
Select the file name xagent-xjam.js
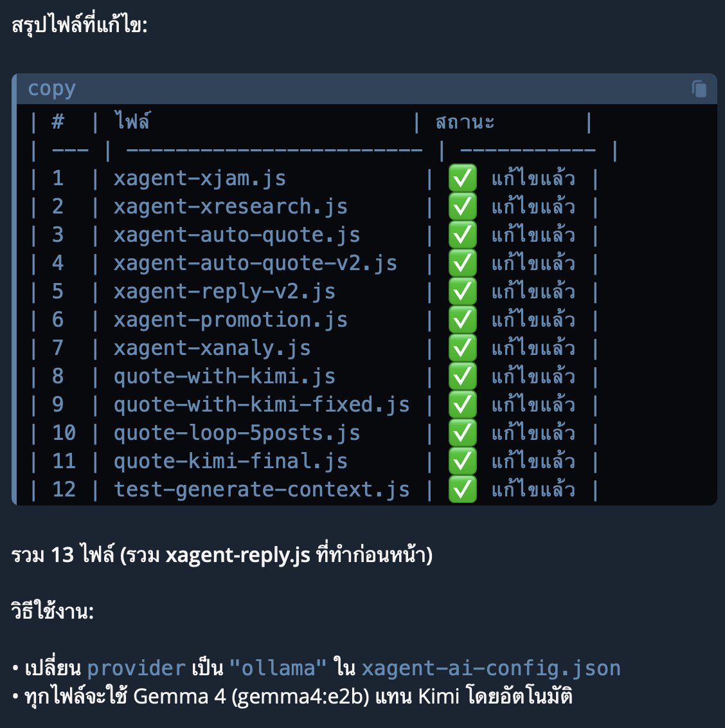200,179
